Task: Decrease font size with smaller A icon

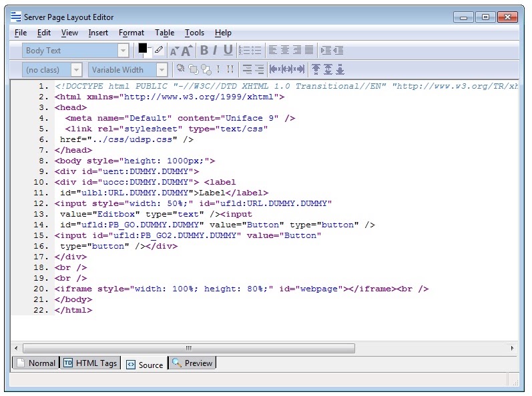Action: coord(174,51)
